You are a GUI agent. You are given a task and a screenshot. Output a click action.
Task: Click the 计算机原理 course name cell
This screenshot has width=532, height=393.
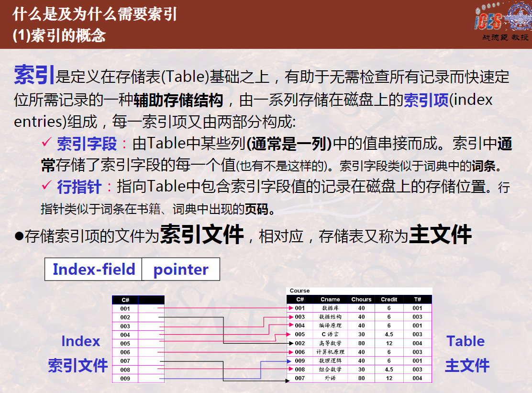click(x=330, y=352)
